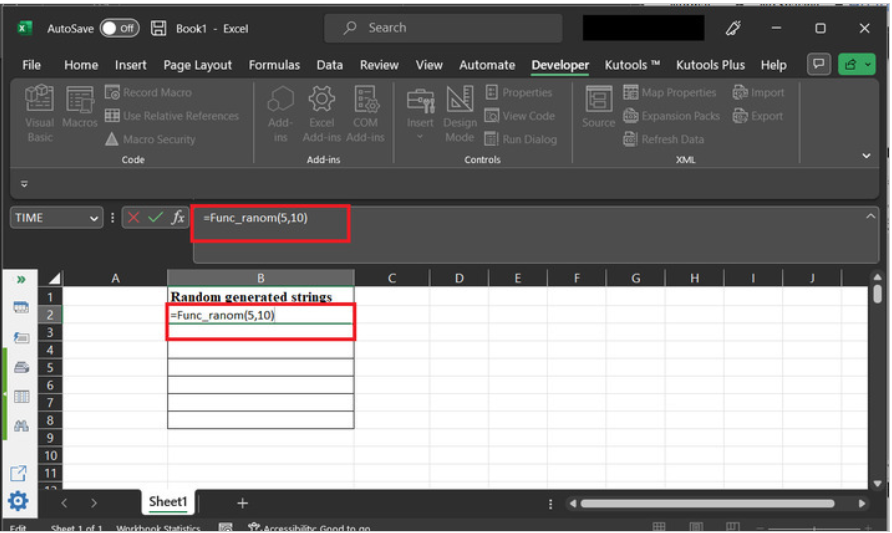This screenshot has width=892, height=533.
Task: Select column D header
Action: pyautogui.click(x=459, y=278)
